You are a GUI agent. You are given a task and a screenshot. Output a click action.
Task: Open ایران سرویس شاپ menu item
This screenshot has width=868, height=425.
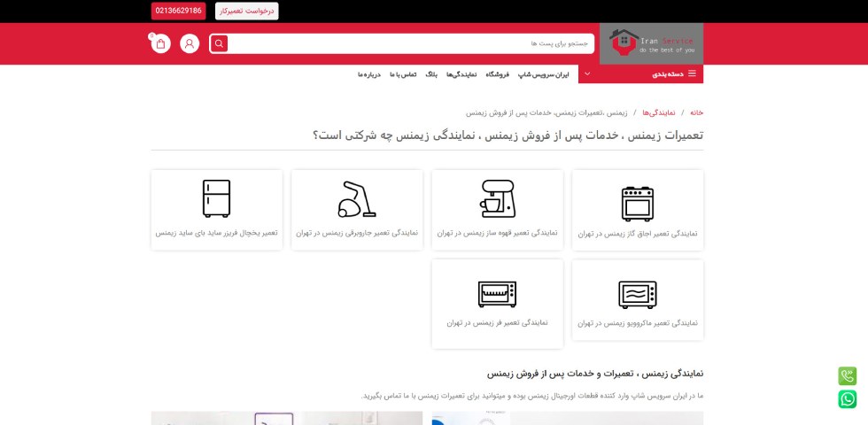click(543, 74)
